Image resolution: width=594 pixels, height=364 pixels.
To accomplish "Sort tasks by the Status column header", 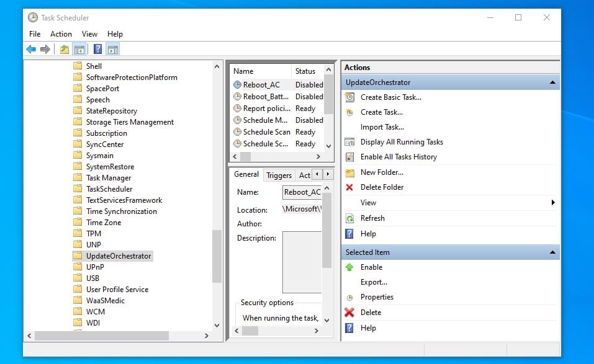I will click(x=308, y=71).
